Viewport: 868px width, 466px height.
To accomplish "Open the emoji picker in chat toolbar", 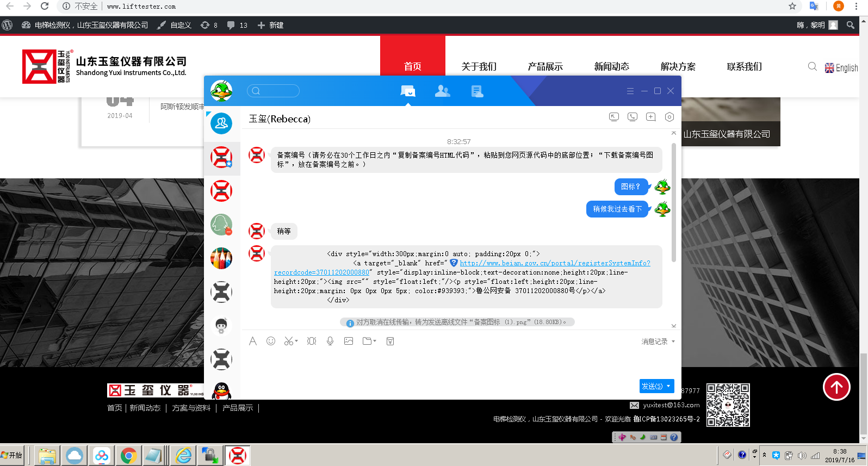I will point(271,341).
